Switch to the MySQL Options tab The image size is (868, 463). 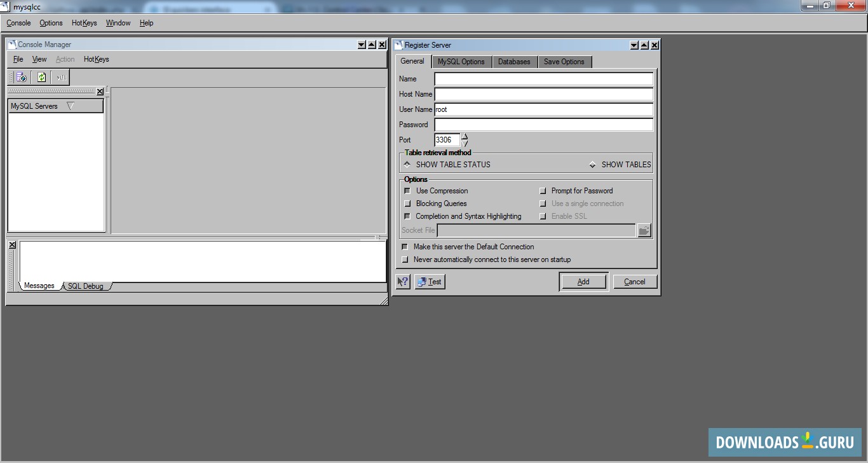461,62
